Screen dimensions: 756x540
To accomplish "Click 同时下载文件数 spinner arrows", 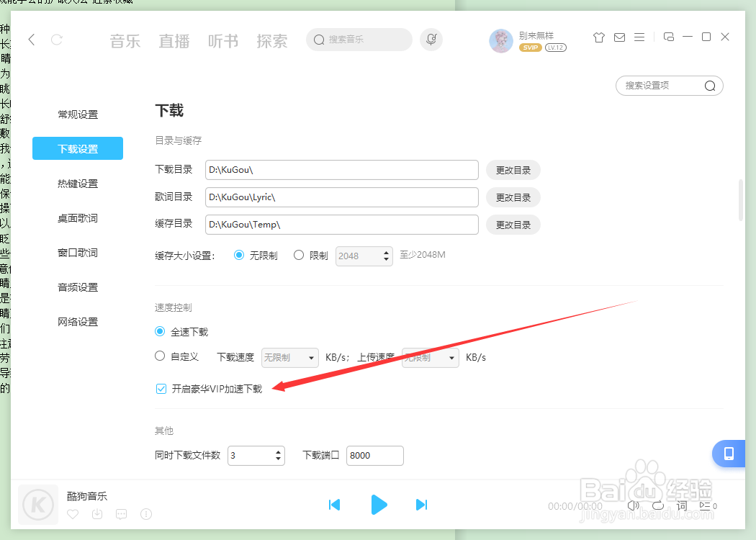I will (278, 456).
